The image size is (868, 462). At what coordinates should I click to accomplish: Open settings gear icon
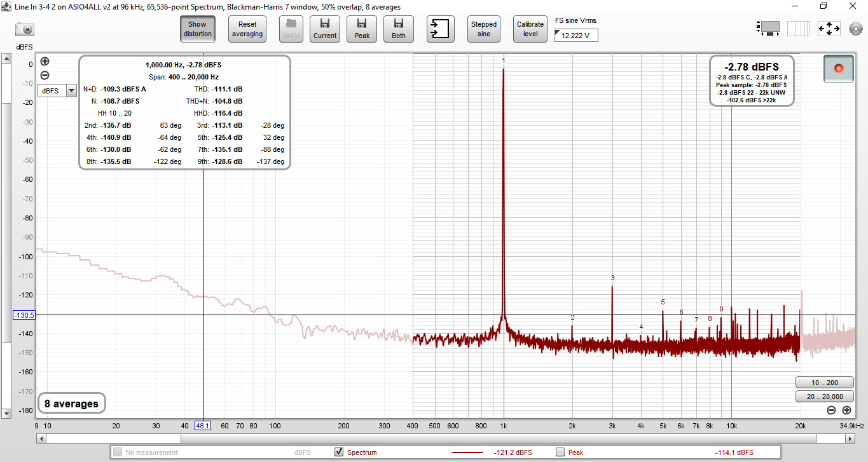pos(855,29)
